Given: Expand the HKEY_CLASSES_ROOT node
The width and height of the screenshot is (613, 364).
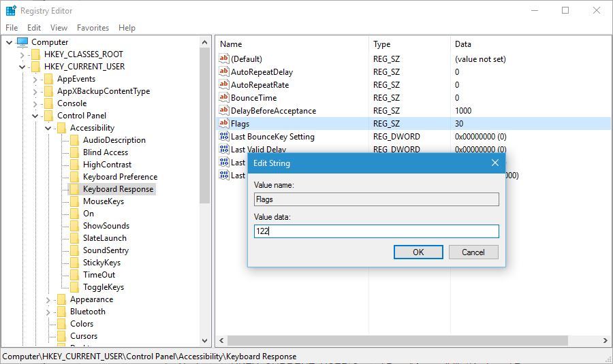Looking at the screenshot, I should [22, 54].
